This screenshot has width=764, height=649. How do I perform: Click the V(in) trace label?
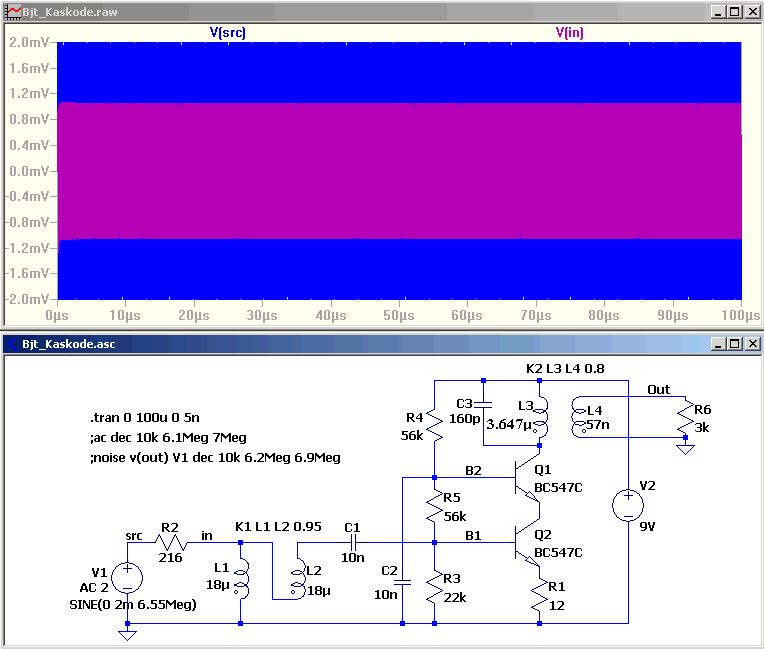569,32
